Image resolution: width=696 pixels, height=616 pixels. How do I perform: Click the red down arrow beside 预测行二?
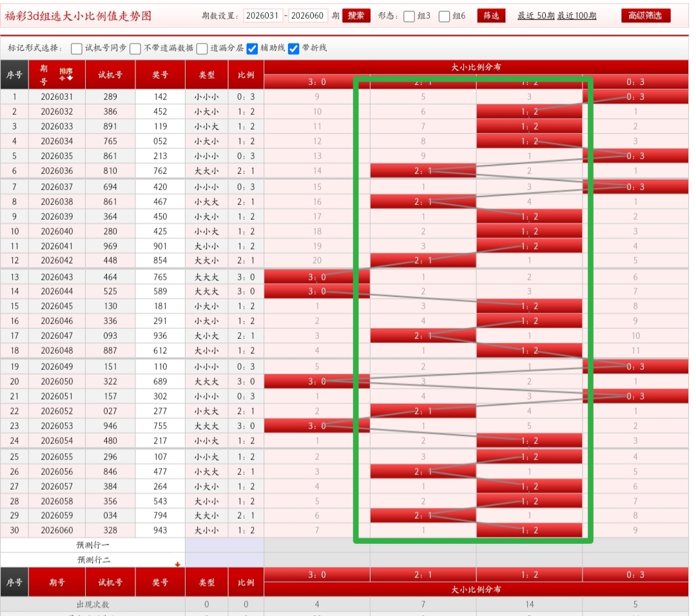pyautogui.click(x=177, y=564)
